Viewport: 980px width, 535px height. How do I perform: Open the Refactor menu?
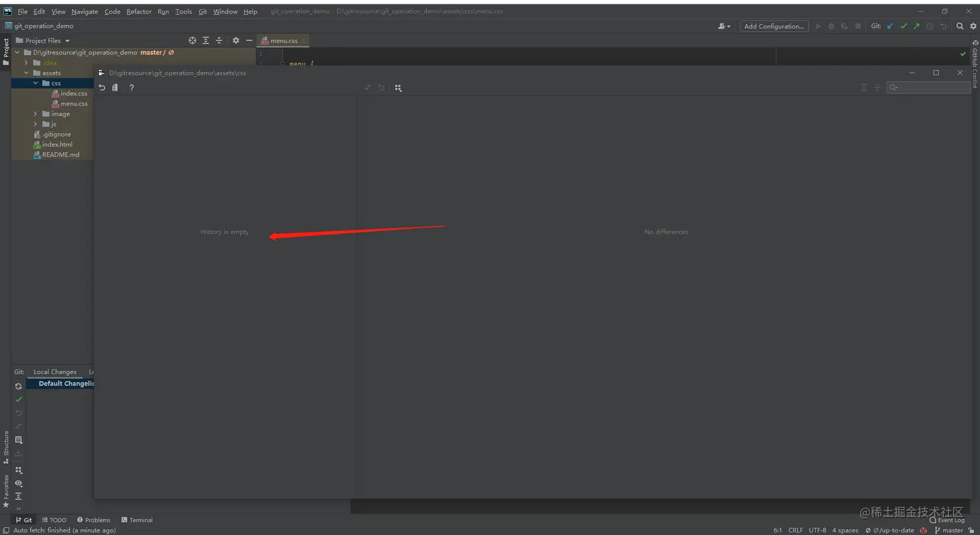(x=139, y=12)
